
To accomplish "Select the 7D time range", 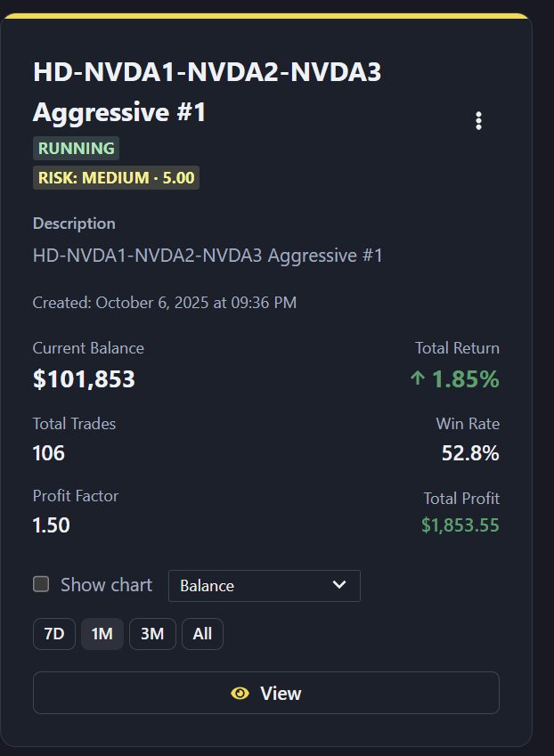I will pos(54,634).
